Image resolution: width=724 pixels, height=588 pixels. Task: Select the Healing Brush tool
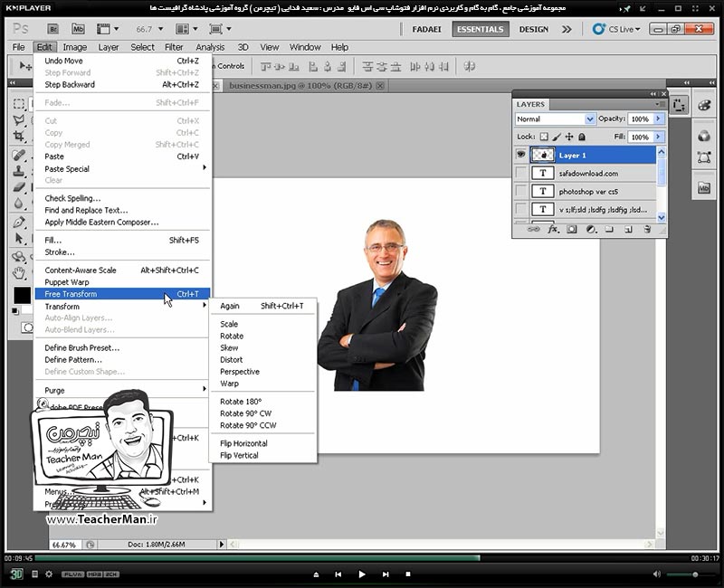[x=18, y=155]
